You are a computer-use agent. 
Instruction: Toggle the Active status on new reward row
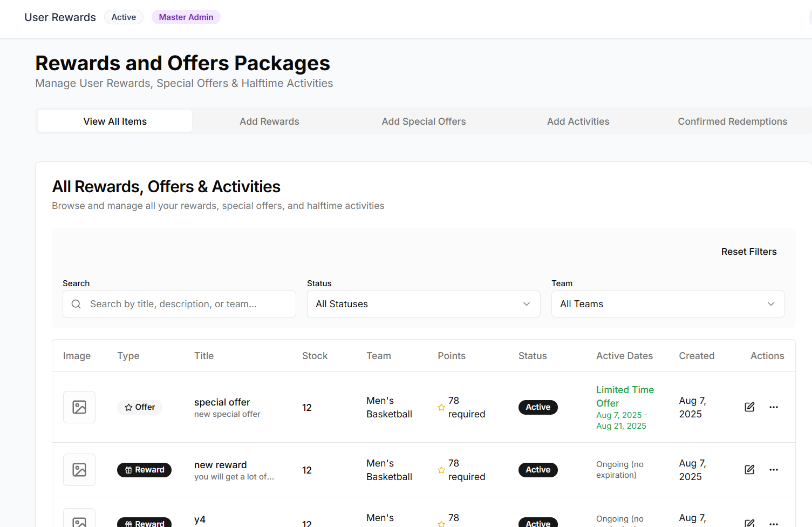click(x=537, y=470)
